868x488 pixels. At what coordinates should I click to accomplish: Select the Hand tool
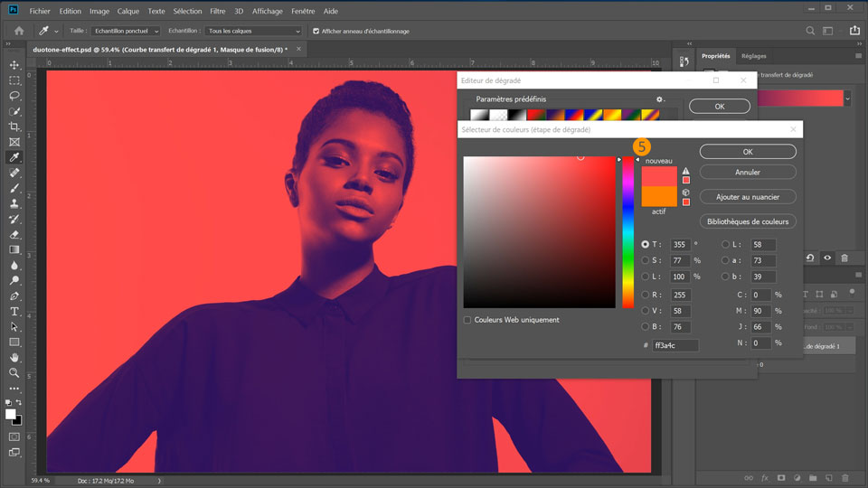point(14,358)
